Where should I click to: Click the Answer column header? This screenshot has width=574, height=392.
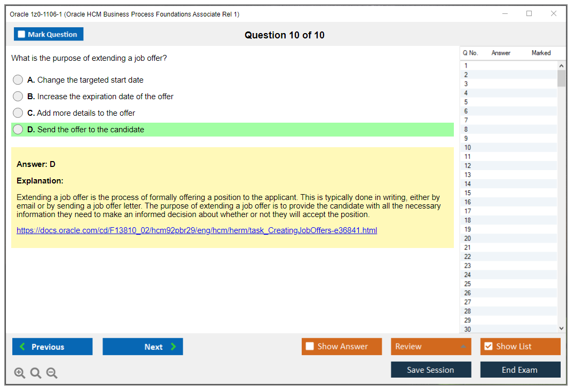click(x=501, y=53)
